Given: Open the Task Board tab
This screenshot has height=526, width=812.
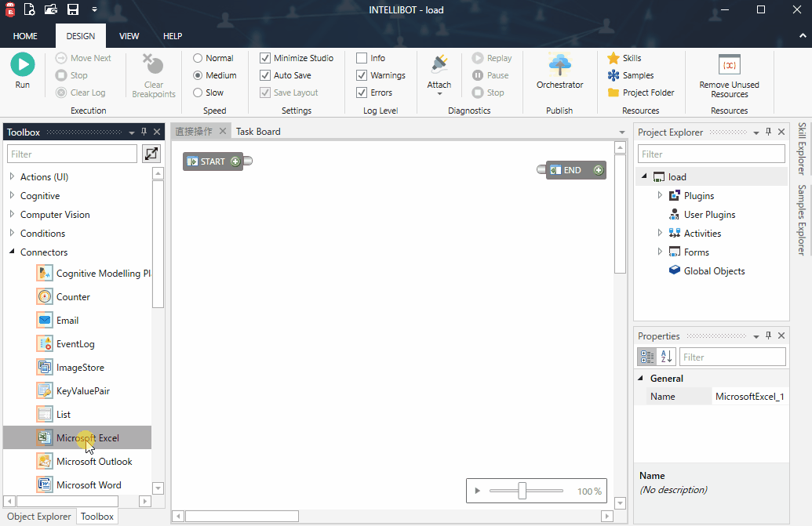Looking at the screenshot, I should pyautogui.click(x=257, y=131).
